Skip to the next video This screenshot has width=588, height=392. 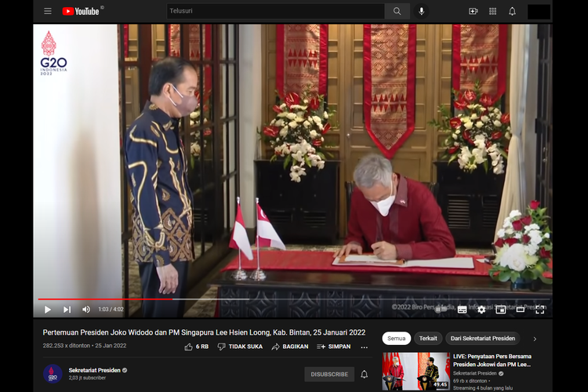pyautogui.click(x=67, y=310)
